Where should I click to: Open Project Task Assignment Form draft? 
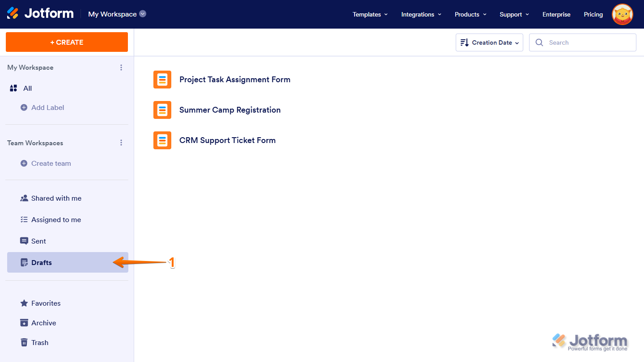[235, 80]
